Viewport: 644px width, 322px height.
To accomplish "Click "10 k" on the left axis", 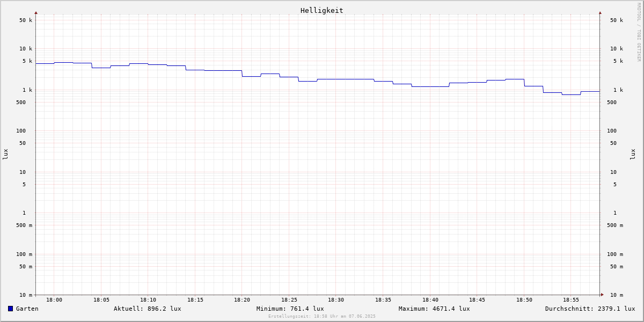I will point(26,49).
